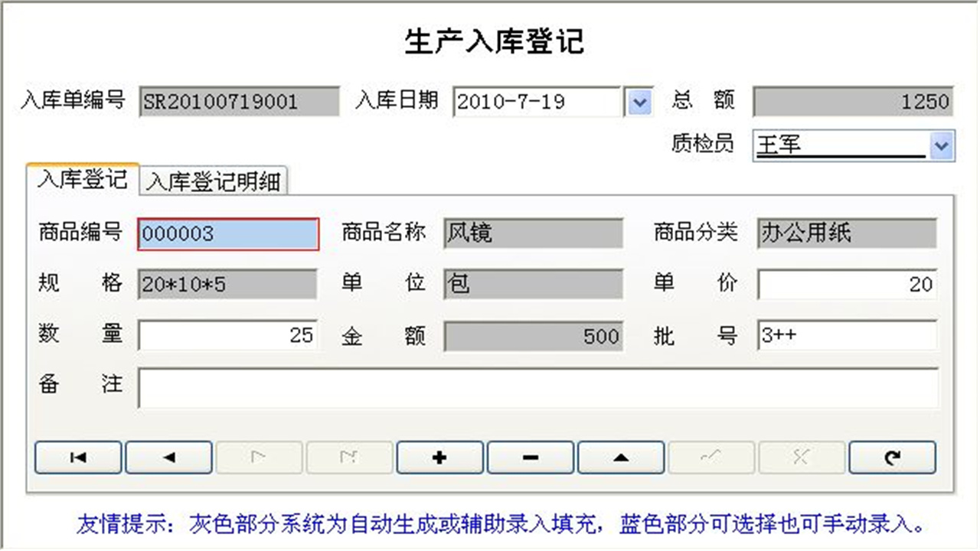This screenshot has width=980, height=551.
Task: Edit the record with the triangle icon
Action: point(620,457)
